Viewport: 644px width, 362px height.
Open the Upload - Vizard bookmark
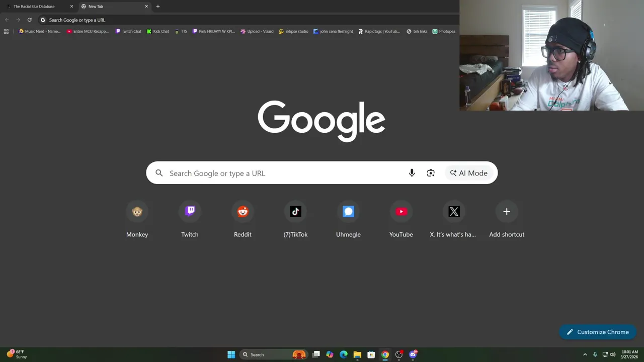click(x=257, y=31)
